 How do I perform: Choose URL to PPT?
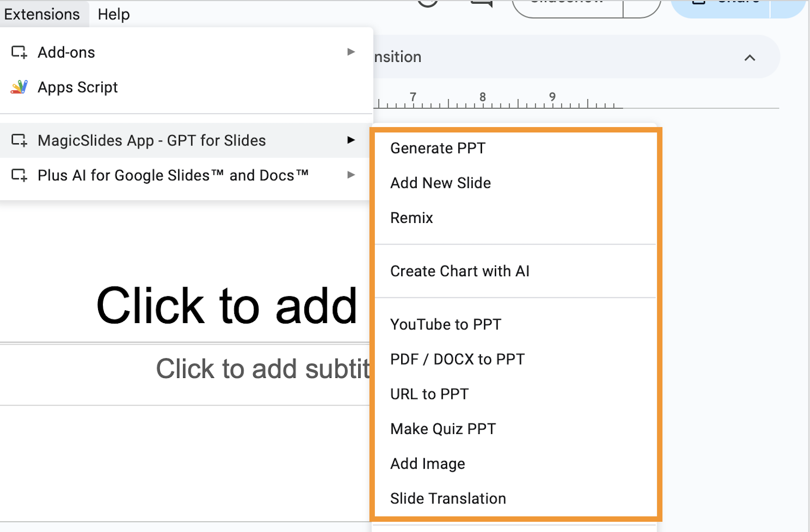[515, 394]
